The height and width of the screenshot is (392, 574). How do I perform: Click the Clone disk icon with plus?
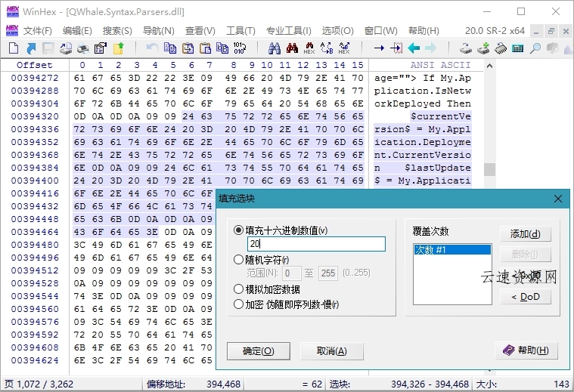tap(483, 48)
